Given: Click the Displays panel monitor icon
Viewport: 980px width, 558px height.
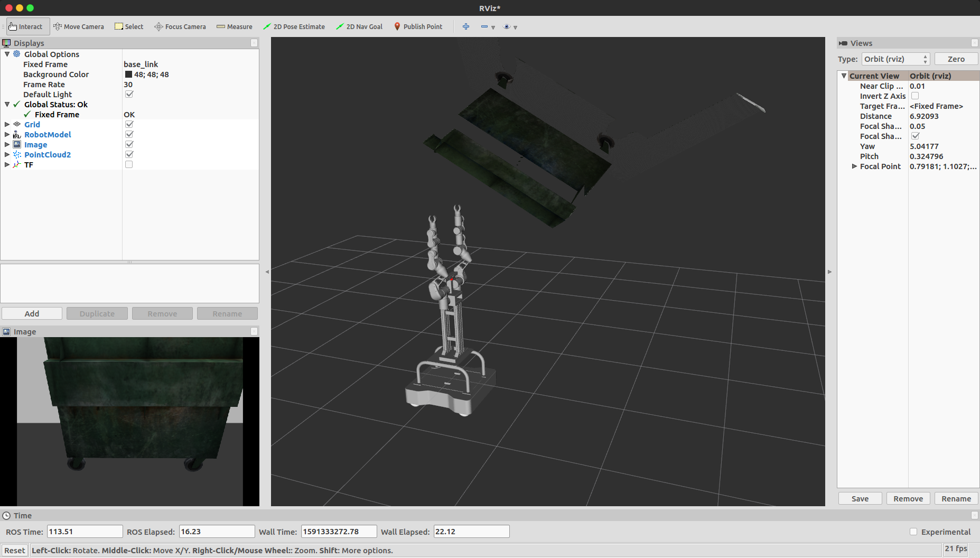Looking at the screenshot, I should 6,43.
